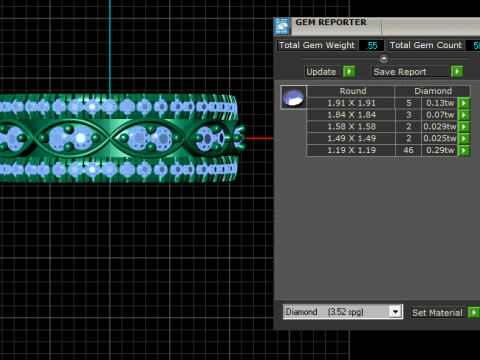The image size is (480, 360).
Task: Click green arrow on the 1.84 X 1.84 row
Action: 464,115
